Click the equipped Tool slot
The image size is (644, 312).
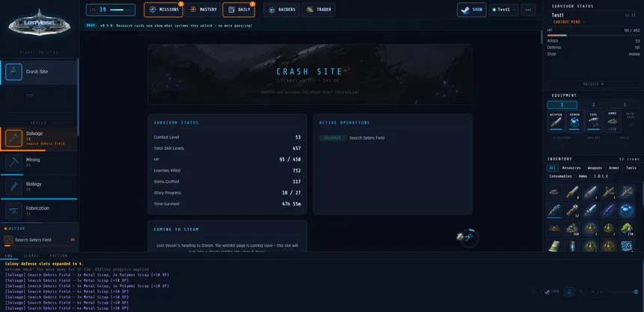pyautogui.click(x=594, y=121)
